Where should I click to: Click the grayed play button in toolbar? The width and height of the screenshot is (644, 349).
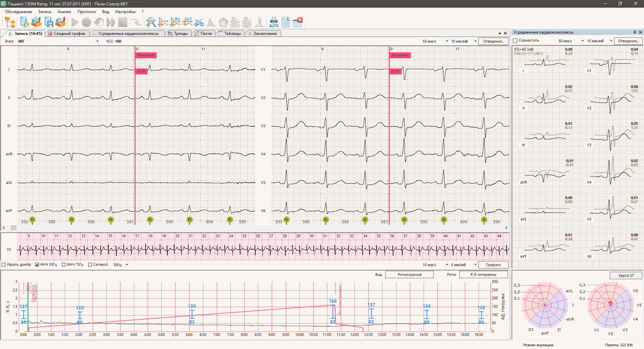point(75,22)
